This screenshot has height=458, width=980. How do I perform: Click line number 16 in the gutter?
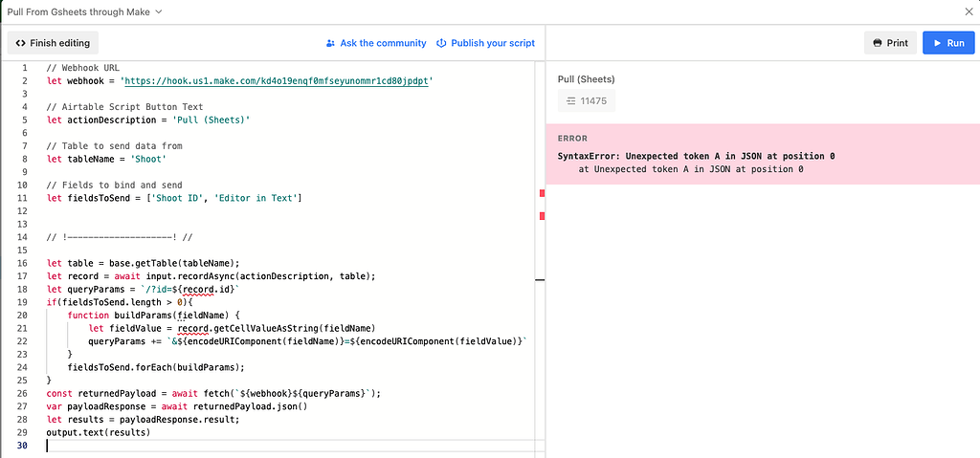pos(24,263)
